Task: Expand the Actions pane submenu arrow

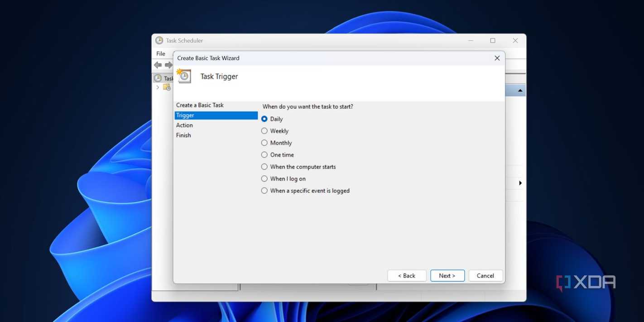Action: pyautogui.click(x=520, y=183)
